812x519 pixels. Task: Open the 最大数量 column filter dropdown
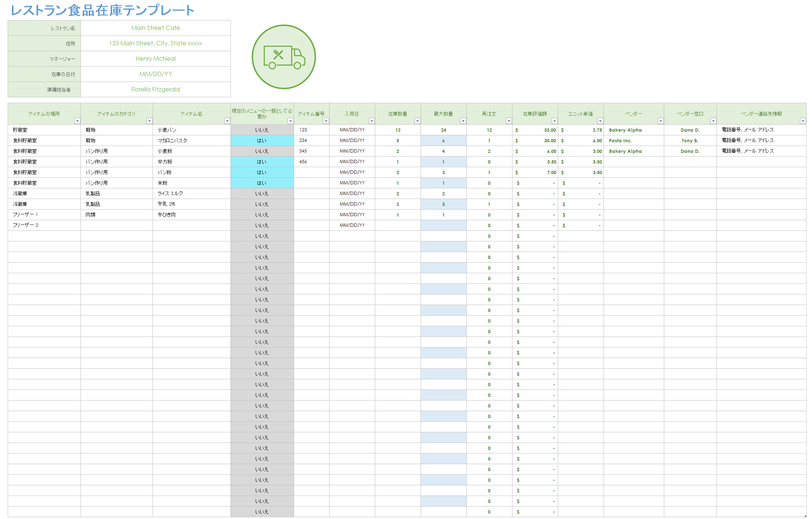click(463, 121)
